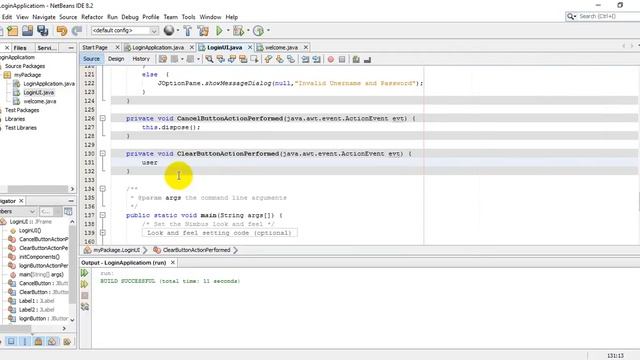This screenshot has height=360, width=640.
Task: Switch to the Start Page tab
Action: 95,47
